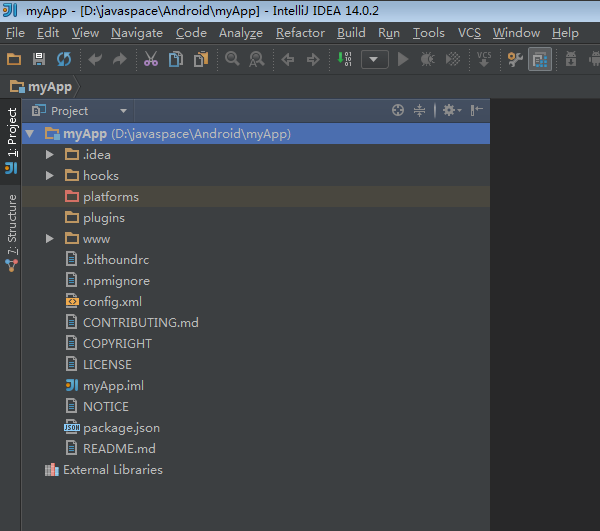Open the Tools menu
This screenshot has width=600, height=531.
(x=429, y=33)
